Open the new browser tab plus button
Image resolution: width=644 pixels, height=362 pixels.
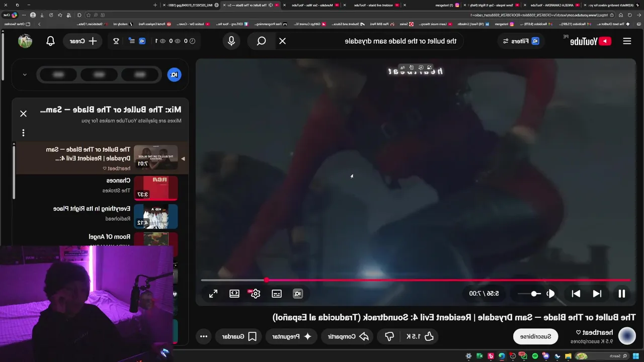coord(155,5)
